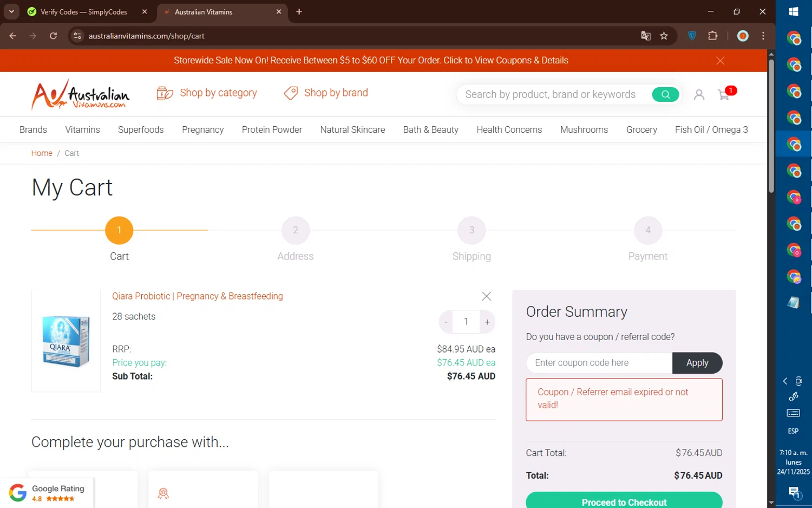
Task: Click the site information icon in address bar
Action: pyautogui.click(x=77, y=36)
